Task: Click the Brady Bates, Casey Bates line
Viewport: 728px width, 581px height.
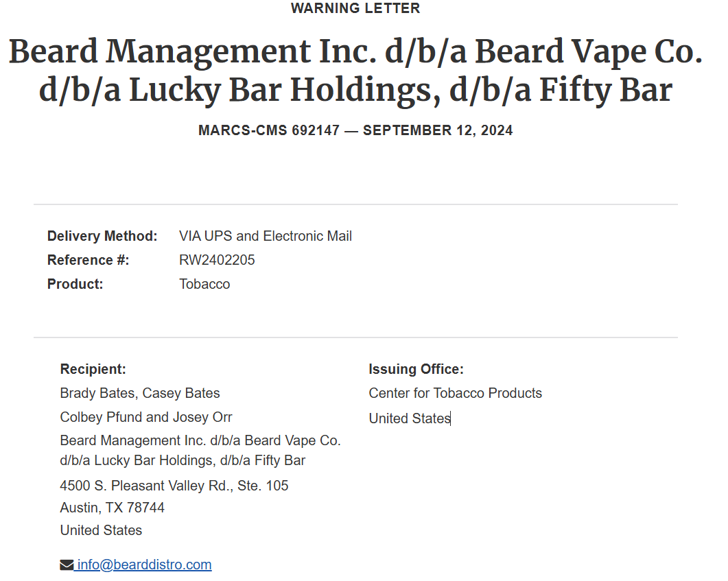Action: [x=140, y=394]
